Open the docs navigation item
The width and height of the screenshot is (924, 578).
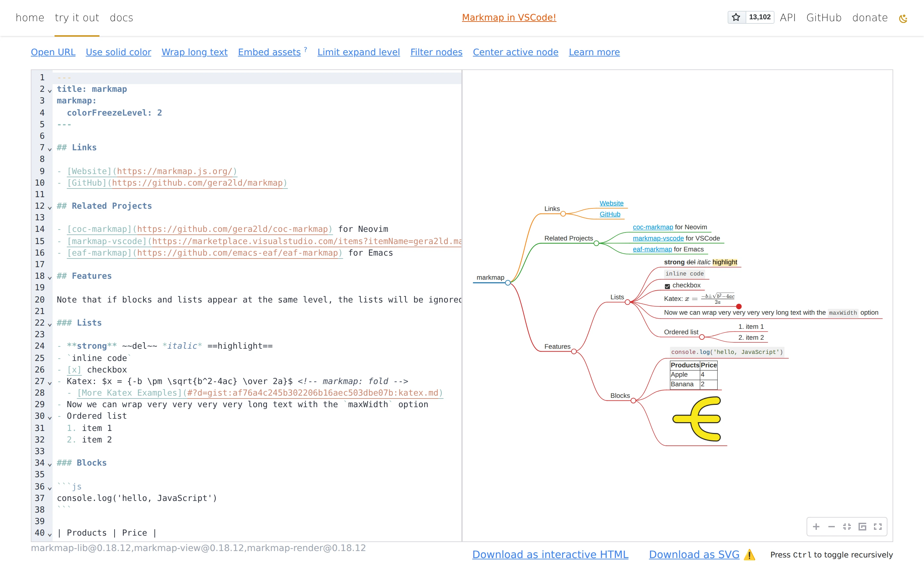[x=121, y=18]
